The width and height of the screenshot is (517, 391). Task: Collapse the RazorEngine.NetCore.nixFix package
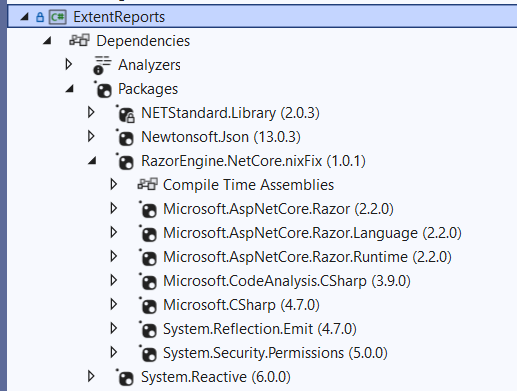pyautogui.click(x=92, y=161)
